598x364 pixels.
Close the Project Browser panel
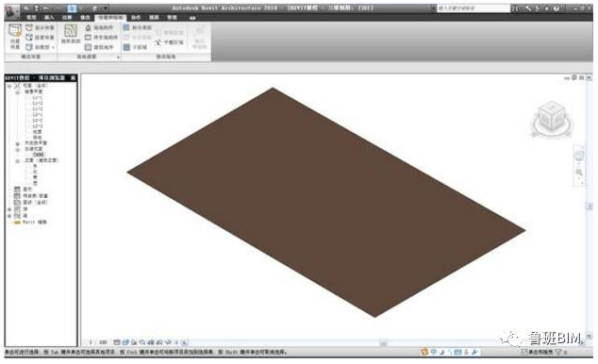click(x=73, y=77)
